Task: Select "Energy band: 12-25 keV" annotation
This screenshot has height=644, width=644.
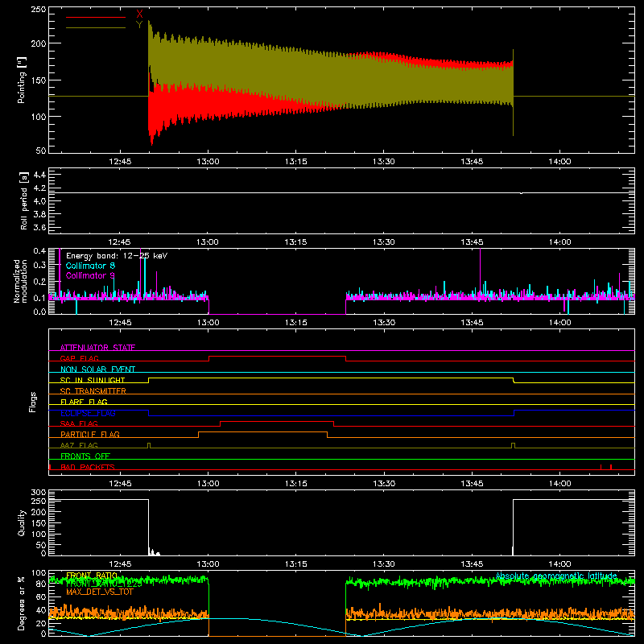Action: tap(117, 256)
